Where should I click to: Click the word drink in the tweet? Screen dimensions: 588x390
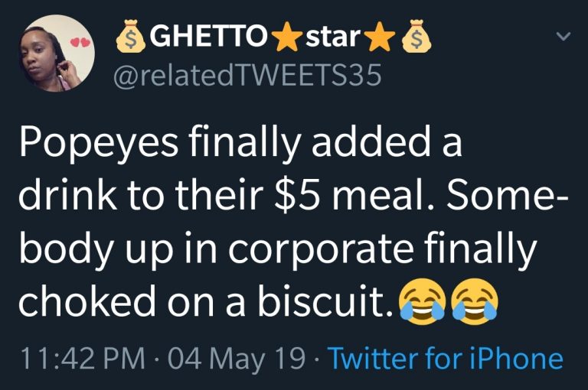pyautogui.click(x=60, y=194)
